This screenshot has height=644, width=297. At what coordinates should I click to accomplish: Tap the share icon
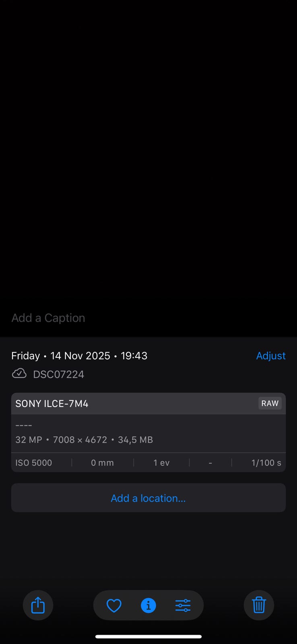[38, 605]
